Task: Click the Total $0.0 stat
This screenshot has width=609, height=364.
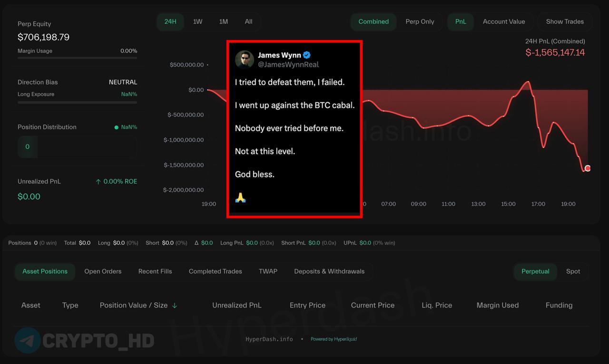Action: click(x=77, y=243)
